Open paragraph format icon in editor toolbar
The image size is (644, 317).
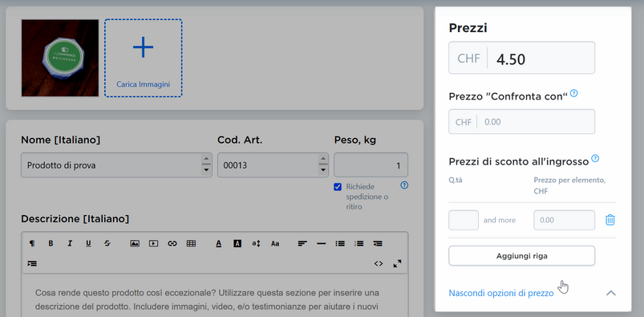(x=32, y=243)
